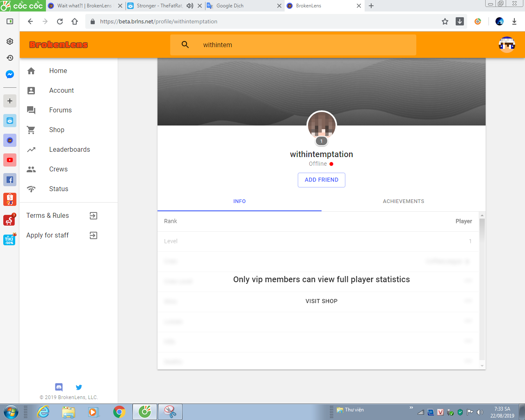Open the browser downloads icon
The image size is (525, 420).
(514, 21)
